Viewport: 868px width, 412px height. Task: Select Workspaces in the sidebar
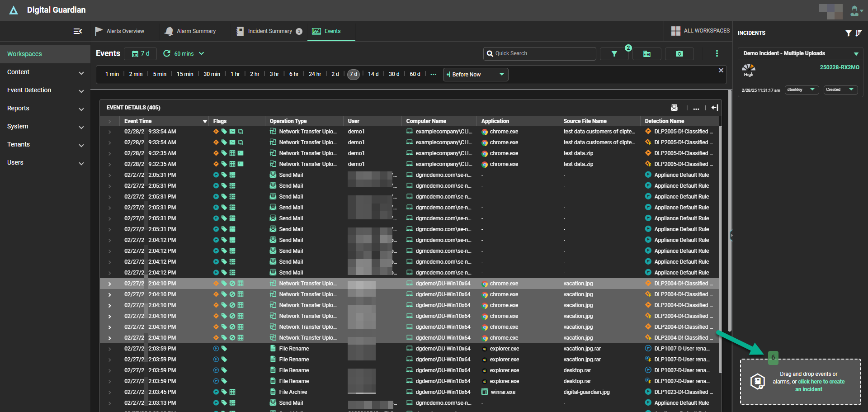tap(45, 54)
